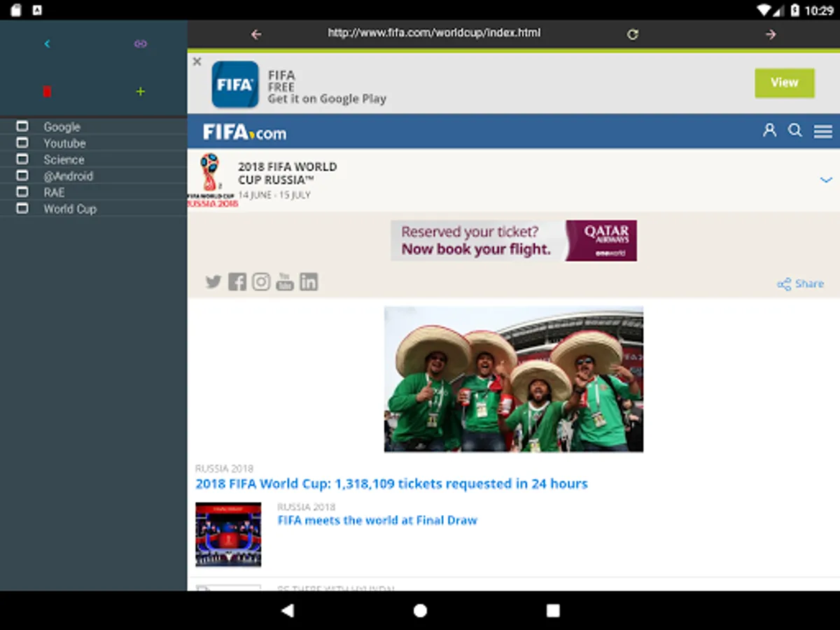840x630 pixels.
Task: Tap the green View button
Action: point(785,83)
